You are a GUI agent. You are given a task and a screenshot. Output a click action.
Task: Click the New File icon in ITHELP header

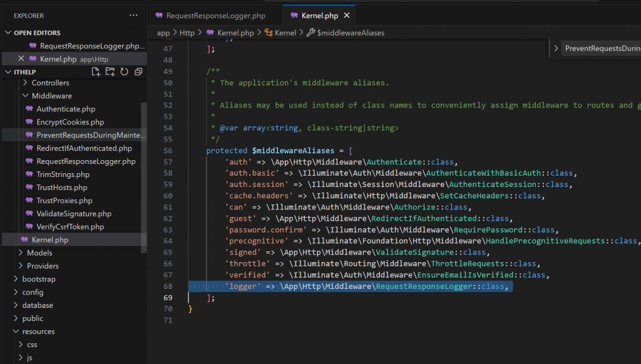(96, 72)
